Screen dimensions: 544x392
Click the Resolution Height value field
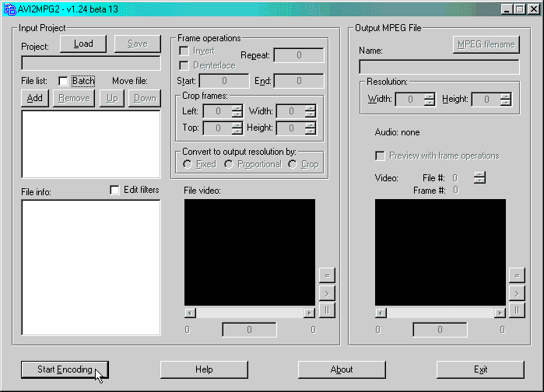tap(486, 100)
